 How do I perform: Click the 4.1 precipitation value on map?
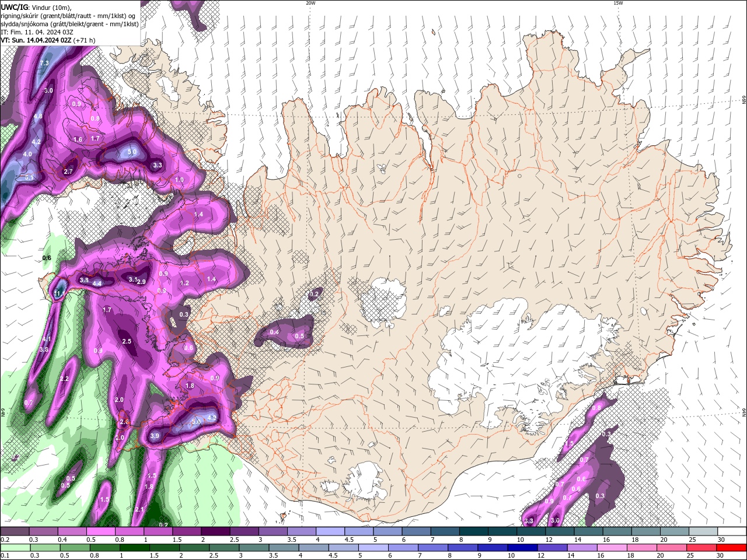click(x=47, y=339)
